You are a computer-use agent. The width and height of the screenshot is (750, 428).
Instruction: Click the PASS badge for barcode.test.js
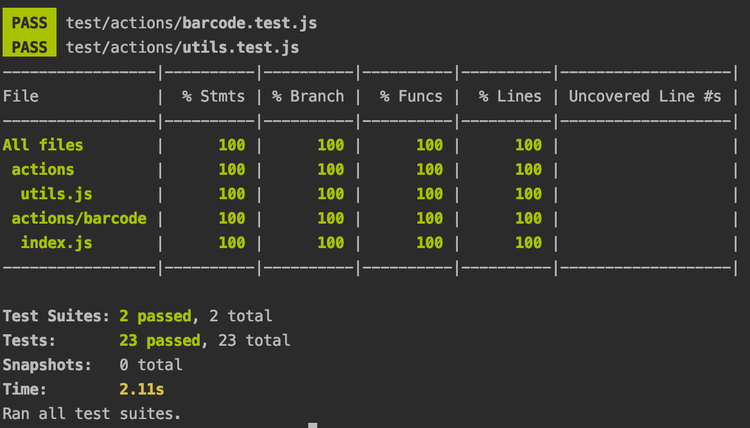pos(29,21)
